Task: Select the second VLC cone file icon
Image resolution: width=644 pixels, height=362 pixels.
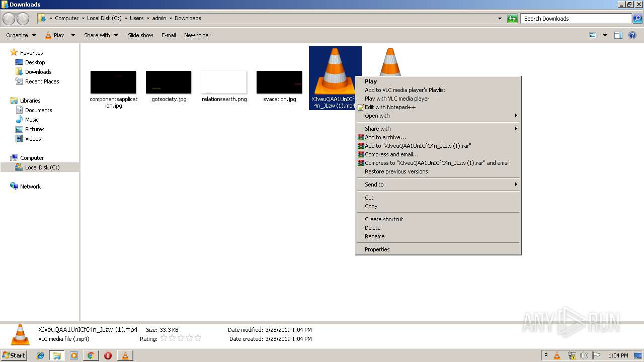Action: pyautogui.click(x=390, y=61)
